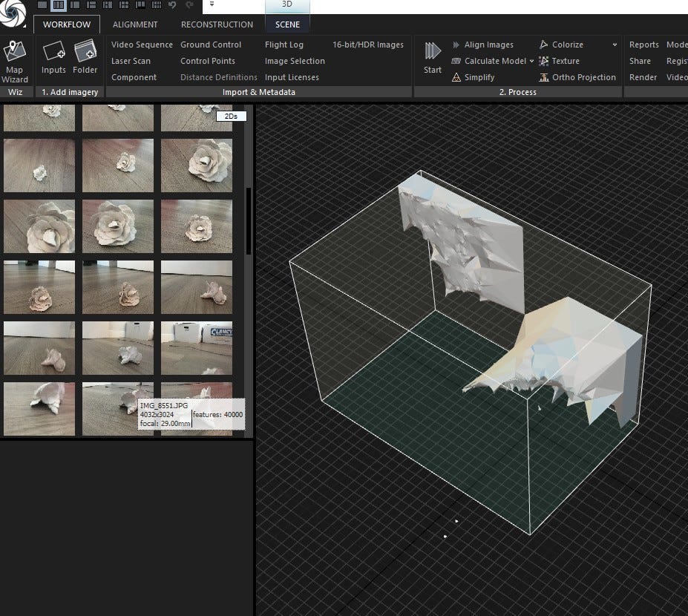Open Reports
The image size is (688, 616).
pyautogui.click(x=644, y=45)
